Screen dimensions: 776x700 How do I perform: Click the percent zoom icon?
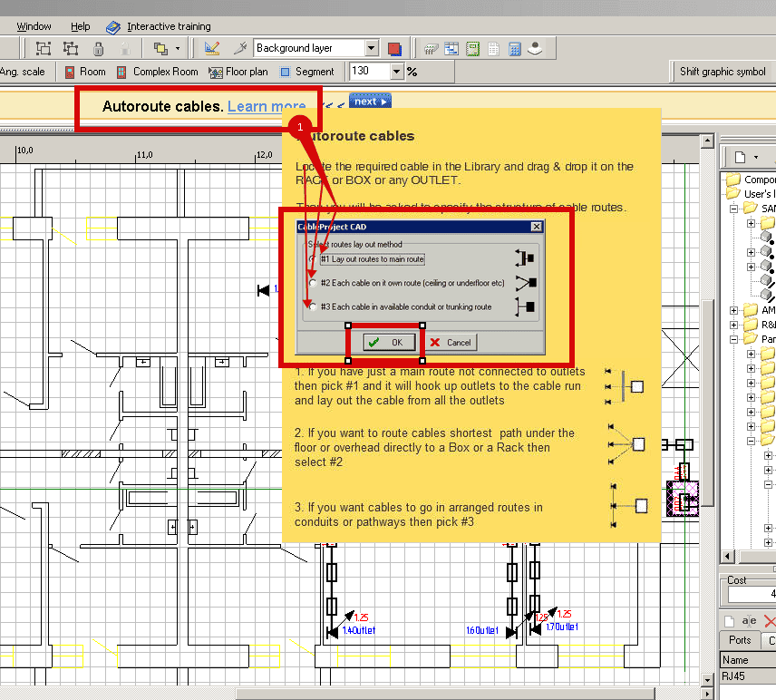click(412, 72)
